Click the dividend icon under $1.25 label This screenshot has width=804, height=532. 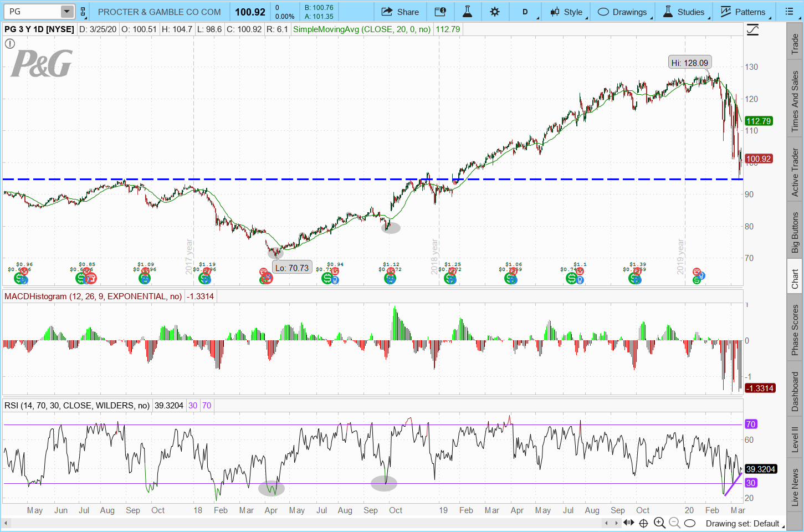tap(450, 278)
